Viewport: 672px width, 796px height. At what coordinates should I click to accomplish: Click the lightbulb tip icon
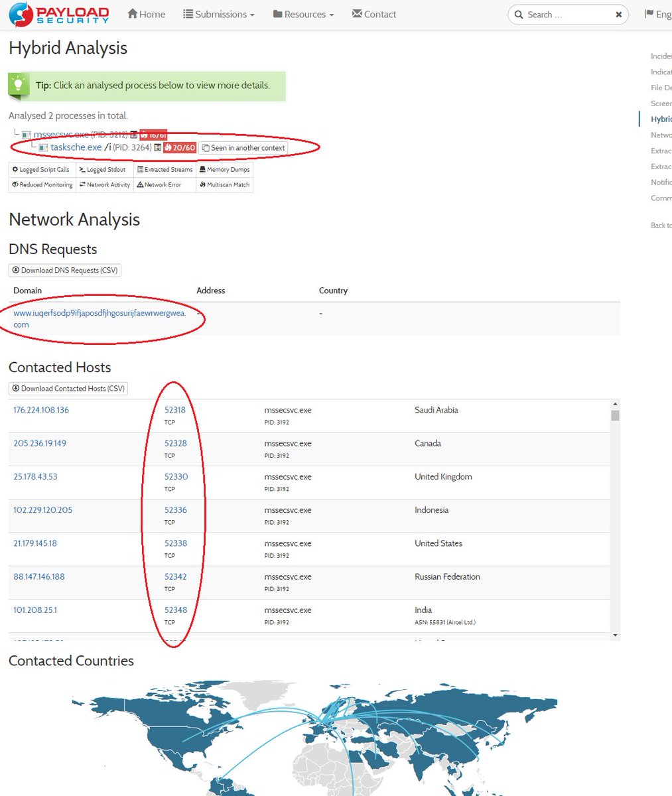(19, 86)
